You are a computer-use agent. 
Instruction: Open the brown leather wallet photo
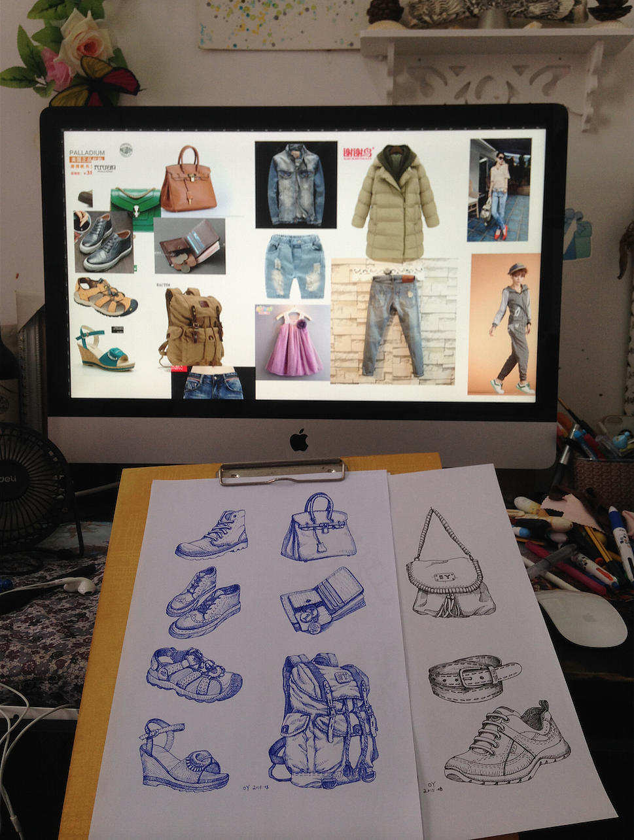[x=190, y=246]
